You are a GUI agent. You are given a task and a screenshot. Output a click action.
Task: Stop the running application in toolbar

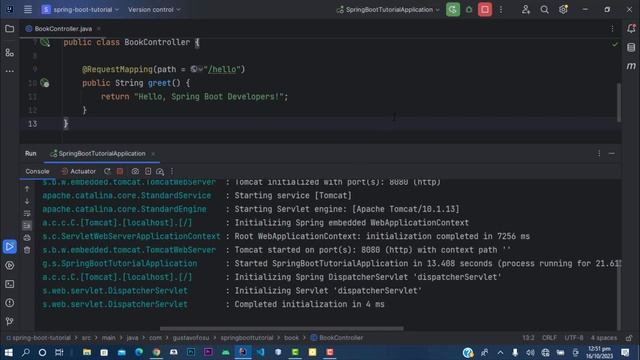[485, 9]
